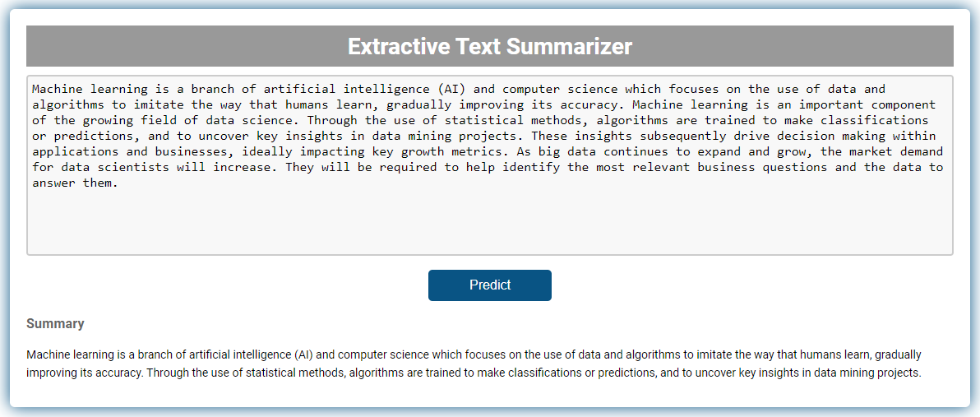Click the empty area of the text input box

click(x=489, y=222)
